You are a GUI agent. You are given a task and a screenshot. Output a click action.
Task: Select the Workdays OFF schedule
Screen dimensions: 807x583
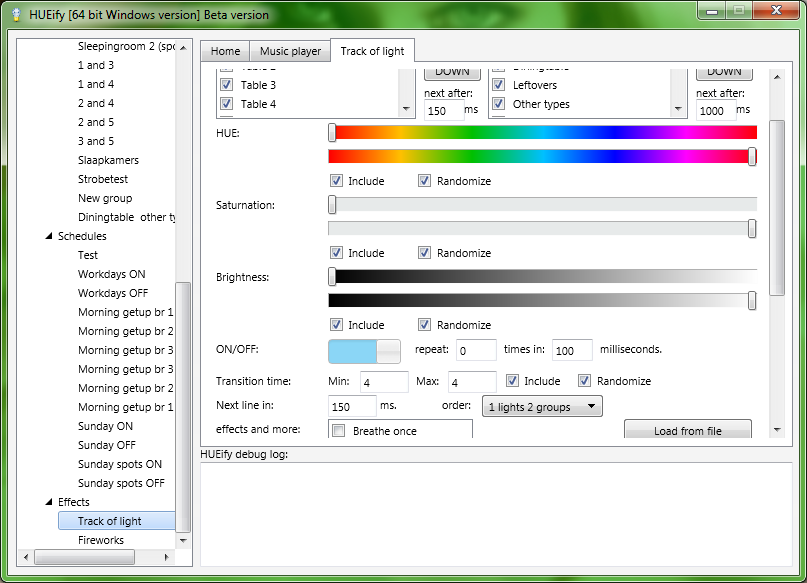113,293
